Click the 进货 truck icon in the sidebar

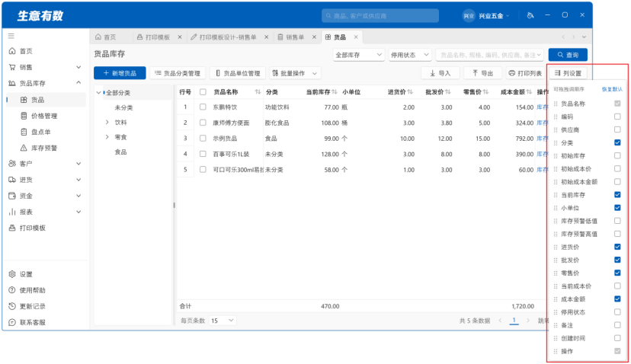point(12,180)
